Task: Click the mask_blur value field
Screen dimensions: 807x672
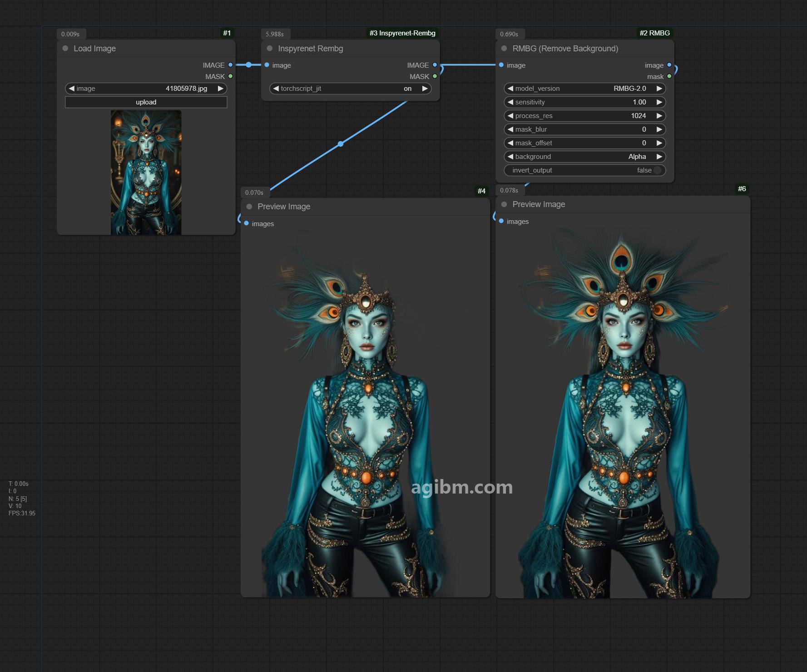Action: 585,129
